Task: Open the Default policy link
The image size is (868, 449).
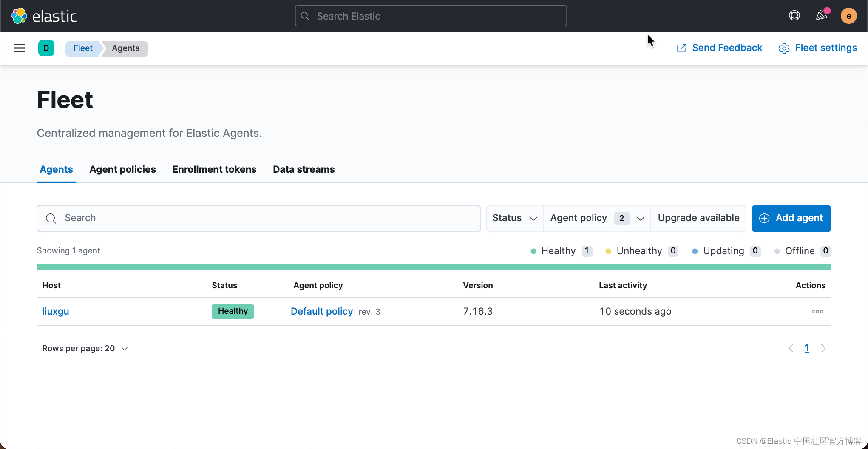Action: (322, 311)
